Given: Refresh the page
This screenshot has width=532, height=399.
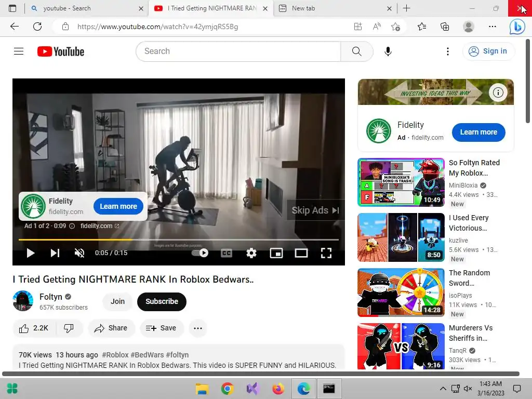Looking at the screenshot, I should coord(37,26).
